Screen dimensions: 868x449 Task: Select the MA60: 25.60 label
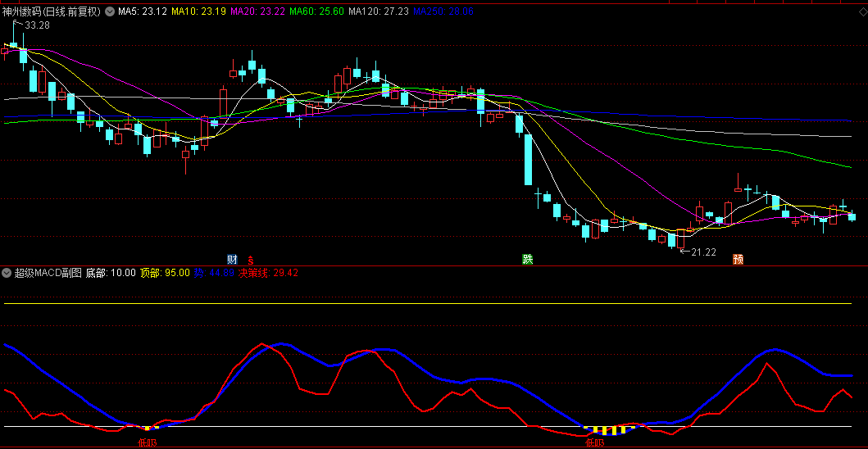point(318,11)
